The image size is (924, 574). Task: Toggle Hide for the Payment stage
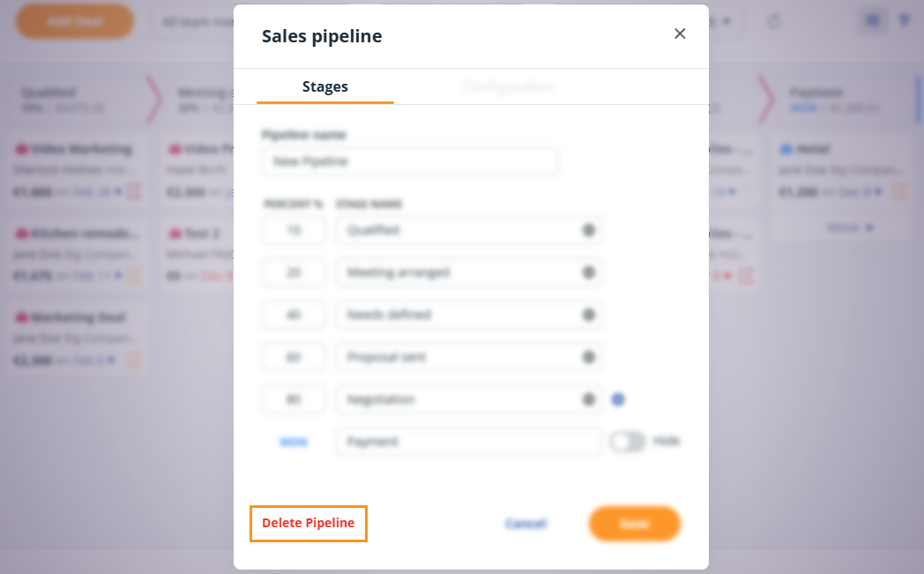[x=629, y=441]
